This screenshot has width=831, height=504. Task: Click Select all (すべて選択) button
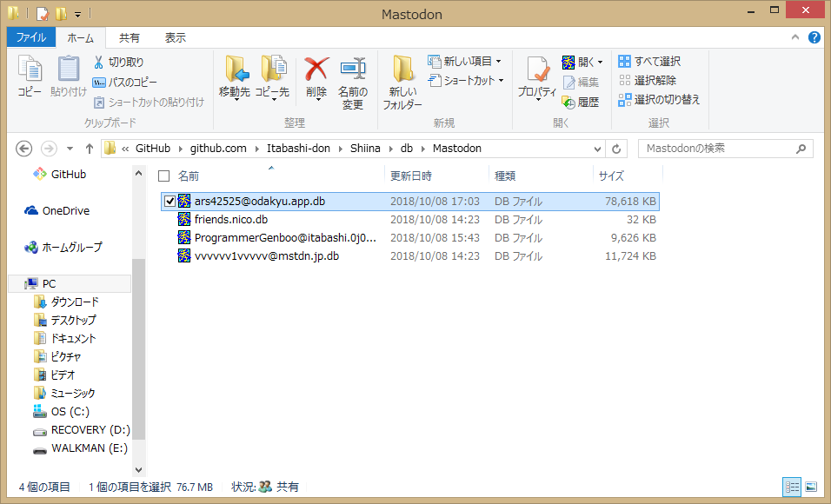pos(649,62)
